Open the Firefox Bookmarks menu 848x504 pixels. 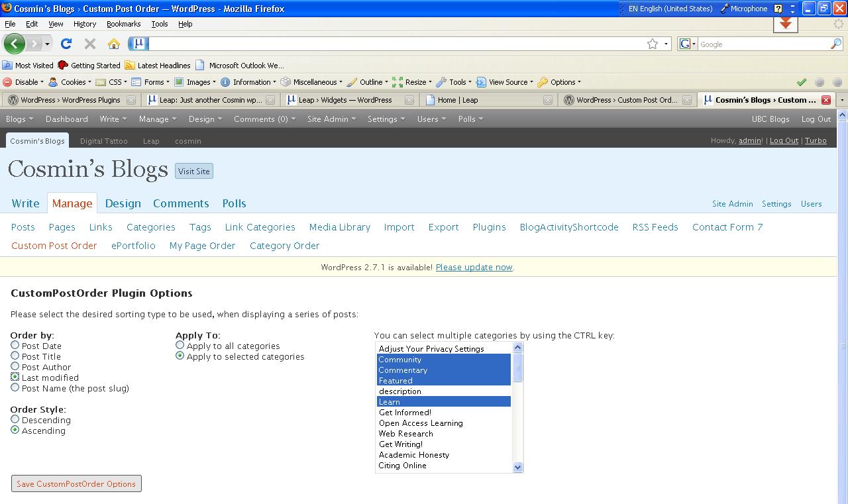coord(123,24)
